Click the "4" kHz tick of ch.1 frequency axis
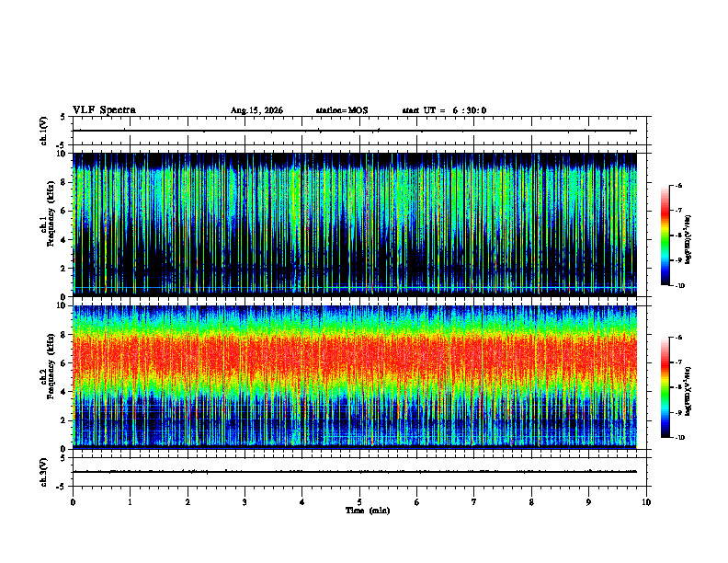 click(x=64, y=240)
